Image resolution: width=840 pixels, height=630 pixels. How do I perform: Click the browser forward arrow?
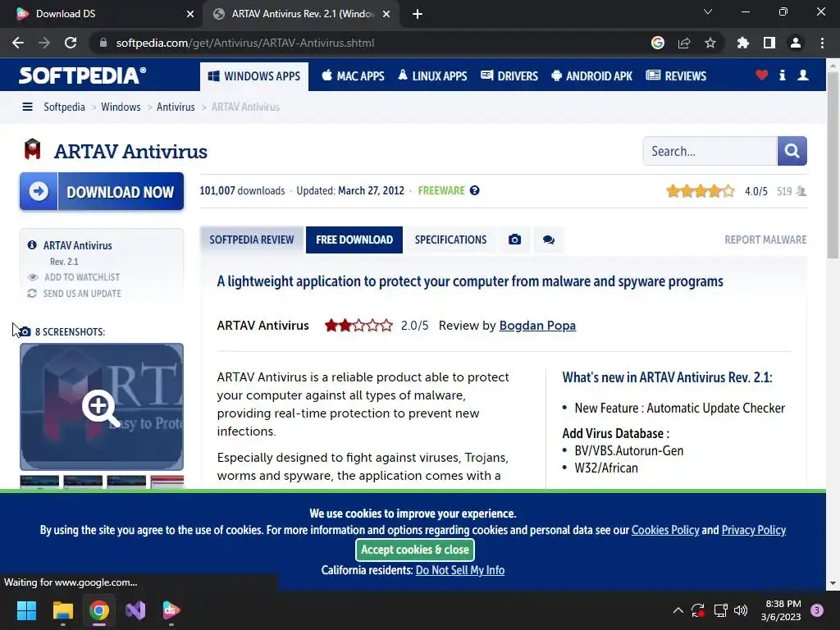pos(44,43)
